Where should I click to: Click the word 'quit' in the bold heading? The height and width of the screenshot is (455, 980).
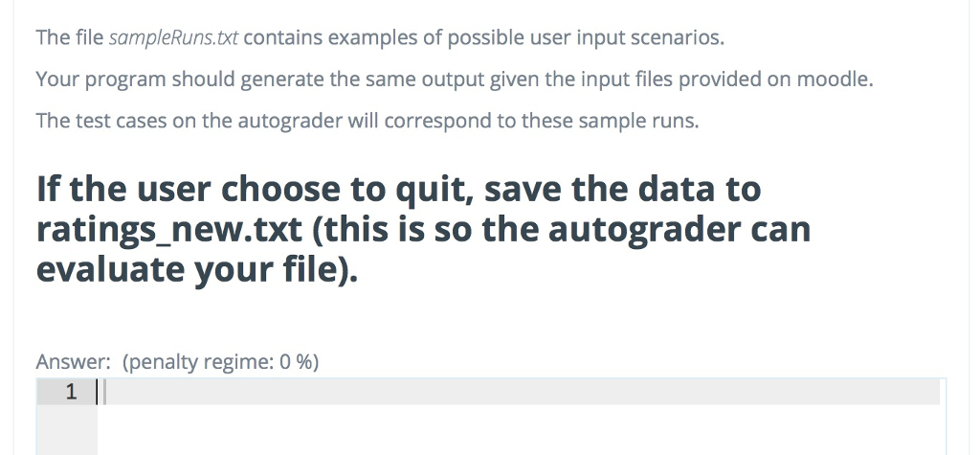tap(434, 190)
